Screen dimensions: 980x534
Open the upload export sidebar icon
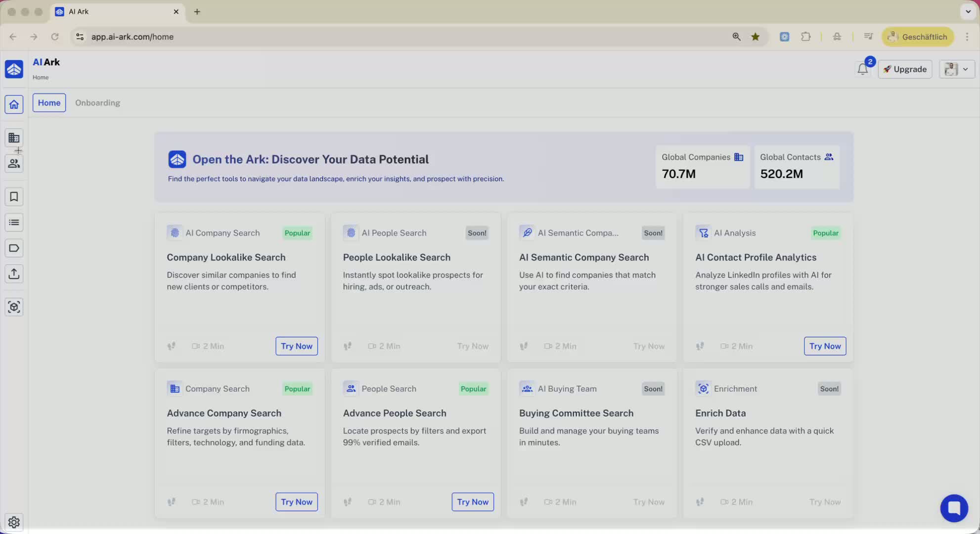(x=14, y=274)
